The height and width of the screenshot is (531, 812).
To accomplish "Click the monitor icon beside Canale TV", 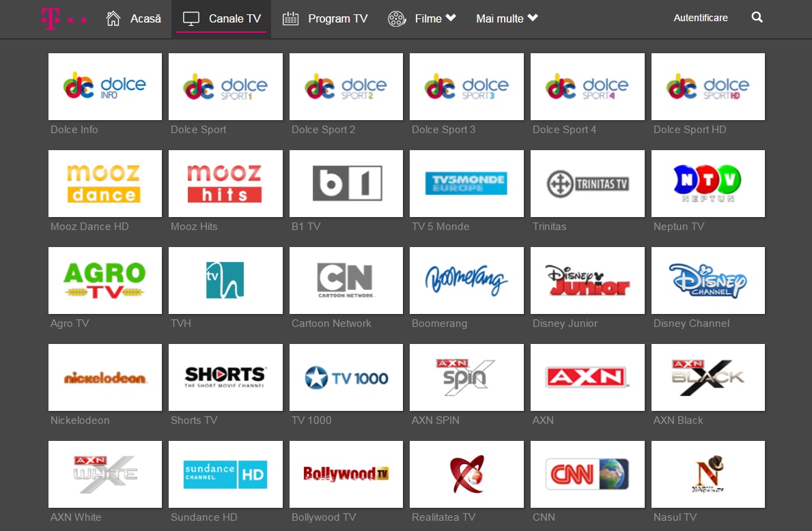I will pyautogui.click(x=191, y=19).
